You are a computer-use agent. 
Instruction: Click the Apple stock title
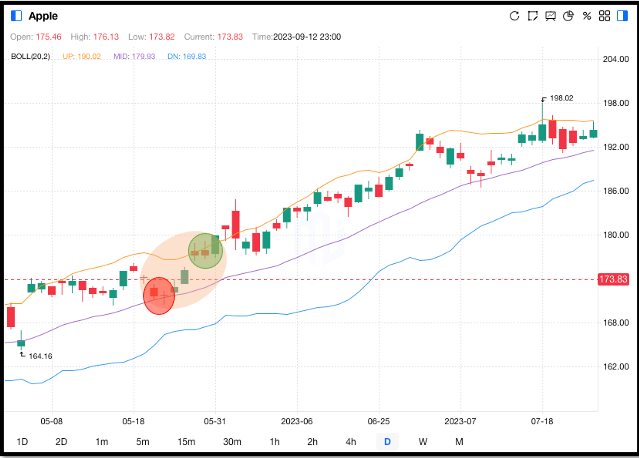tap(46, 16)
